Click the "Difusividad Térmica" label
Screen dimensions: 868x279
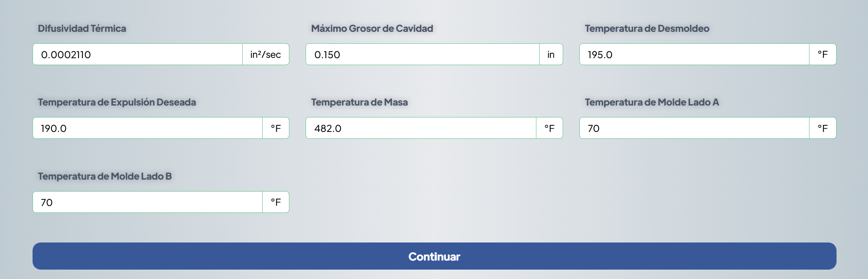(x=82, y=29)
